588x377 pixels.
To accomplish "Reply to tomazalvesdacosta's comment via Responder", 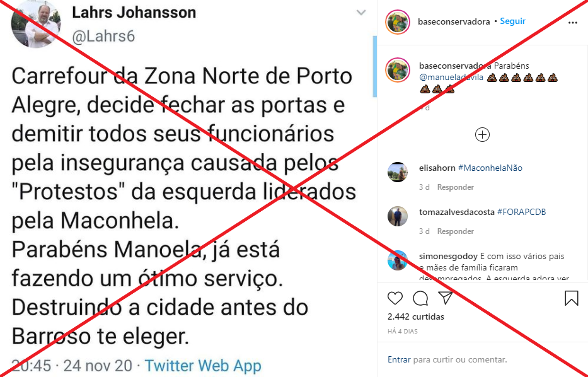I will click(x=456, y=231).
